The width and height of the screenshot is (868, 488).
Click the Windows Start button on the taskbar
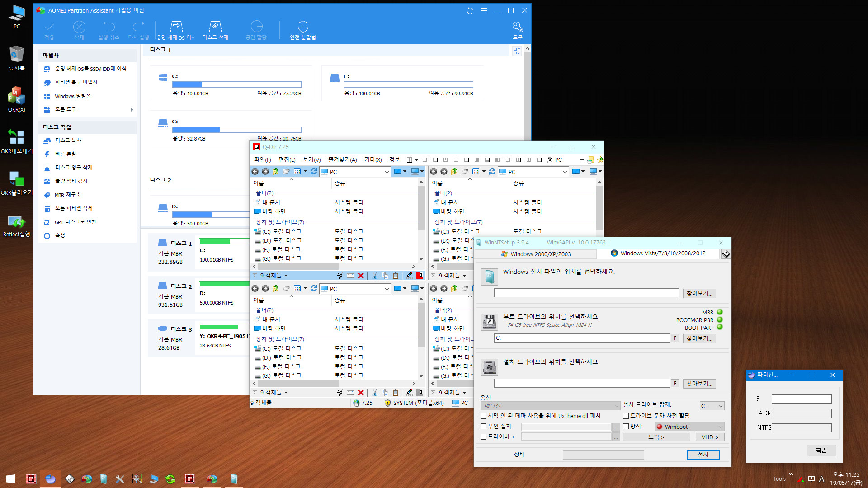click(11, 479)
